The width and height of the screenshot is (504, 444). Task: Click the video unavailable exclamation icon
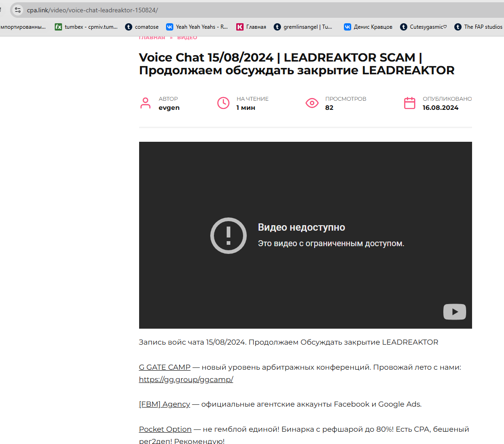pos(229,236)
